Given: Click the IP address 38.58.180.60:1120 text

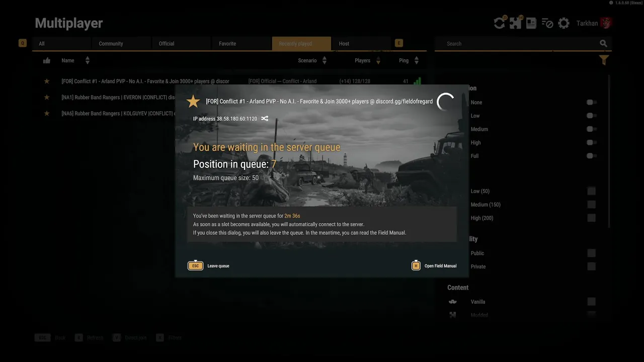Looking at the screenshot, I should (x=225, y=119).
